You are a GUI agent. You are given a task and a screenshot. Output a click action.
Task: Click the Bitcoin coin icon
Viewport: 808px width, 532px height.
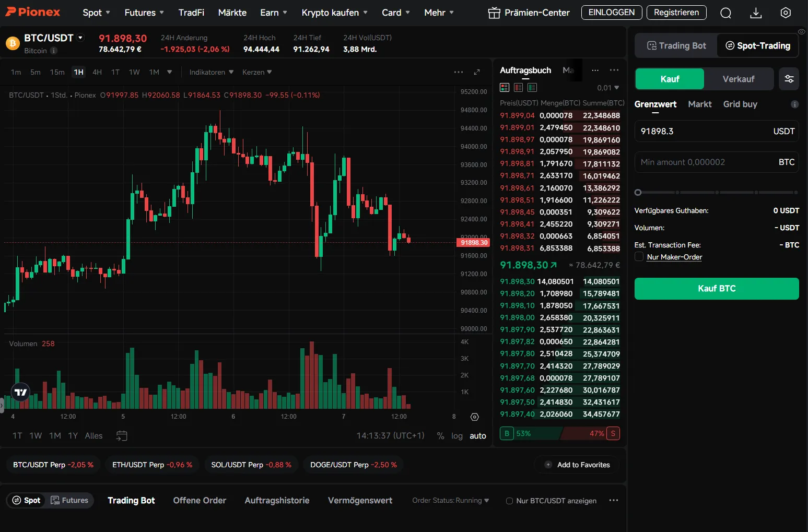tap(13, 43)
